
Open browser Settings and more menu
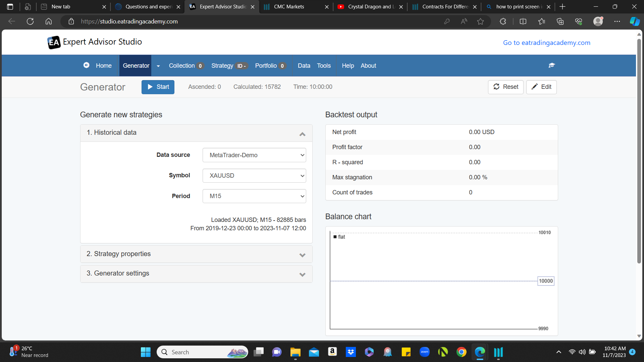[617, 21]
